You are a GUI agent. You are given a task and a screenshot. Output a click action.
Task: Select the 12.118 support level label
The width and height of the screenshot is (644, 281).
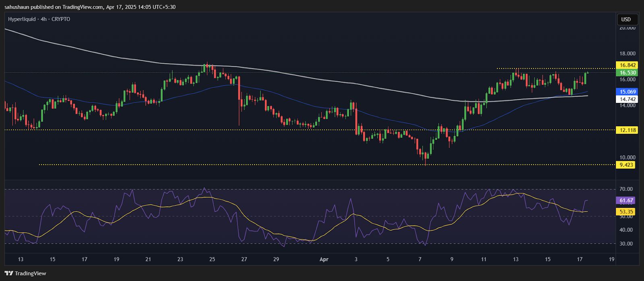click(627, 130)
